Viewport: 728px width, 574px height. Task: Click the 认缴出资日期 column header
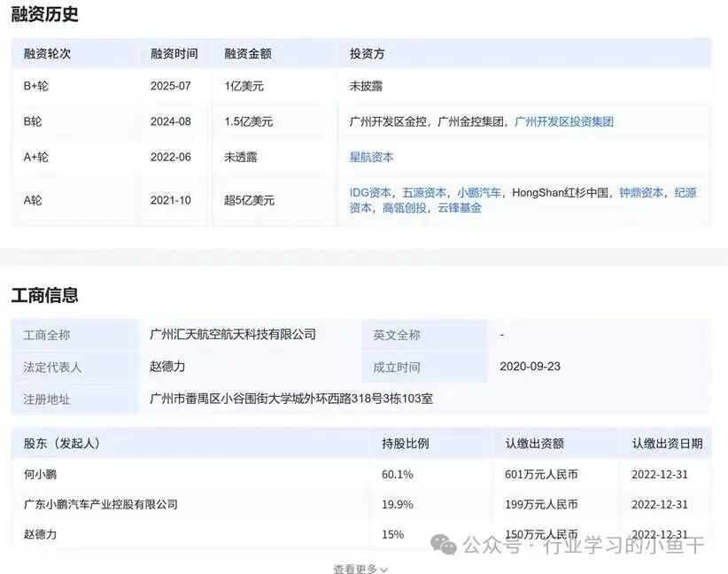[667, 443]
